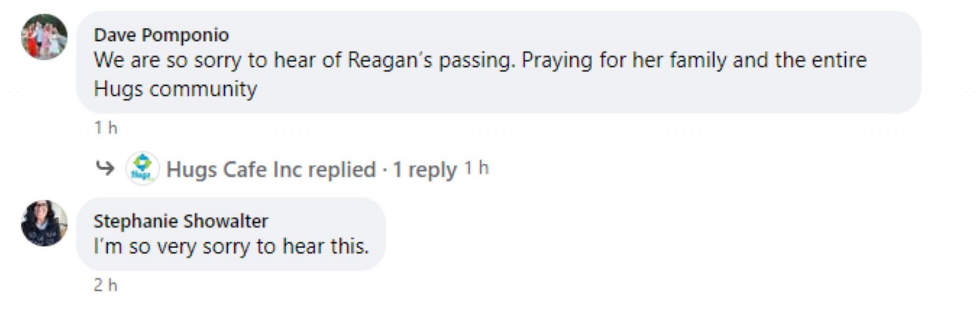Click the "1 reply" count text
This screenshot has height=309, width=980.
425,169
